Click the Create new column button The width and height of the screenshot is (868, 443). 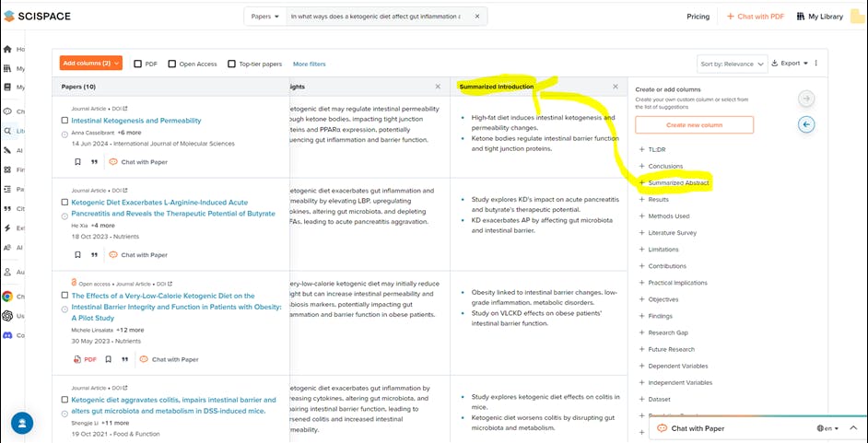coord(694,125)
